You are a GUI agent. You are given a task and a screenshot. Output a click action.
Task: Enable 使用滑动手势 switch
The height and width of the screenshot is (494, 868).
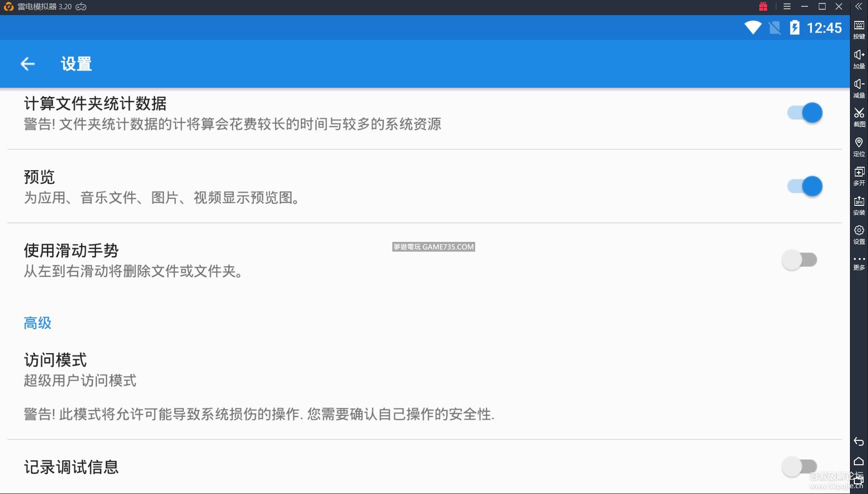tap(799, 260)
